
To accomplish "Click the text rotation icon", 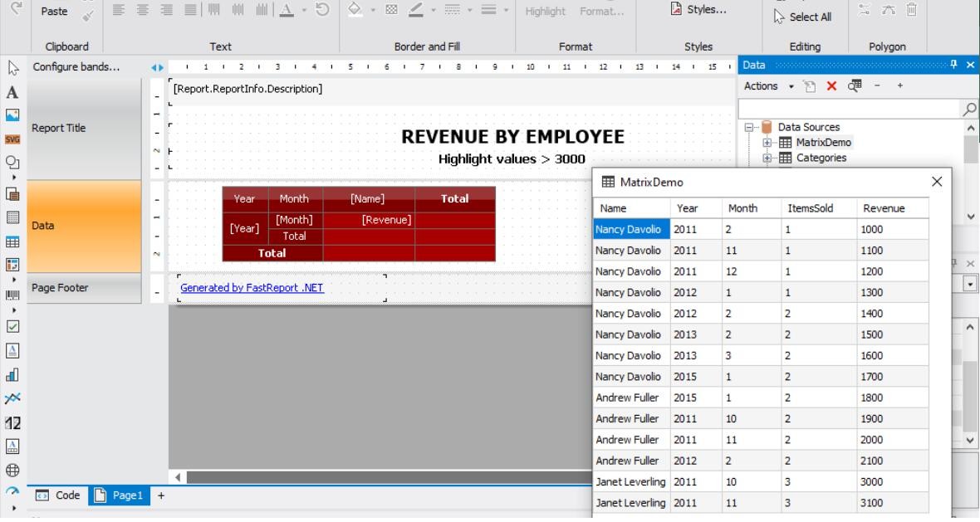I will pyautogui.click(x=322, y=9).
